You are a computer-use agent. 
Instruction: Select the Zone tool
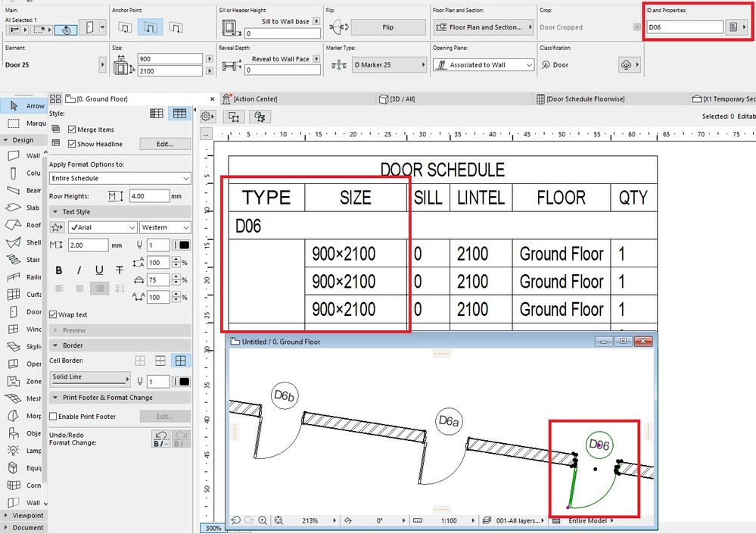coord(23,381)
